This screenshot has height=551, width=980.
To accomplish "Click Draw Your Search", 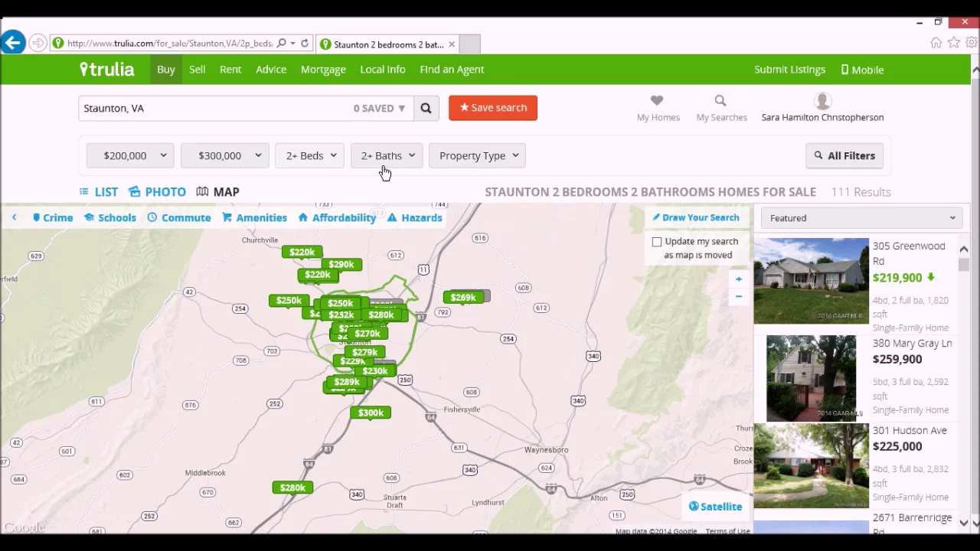I will [x=696, y=218].
